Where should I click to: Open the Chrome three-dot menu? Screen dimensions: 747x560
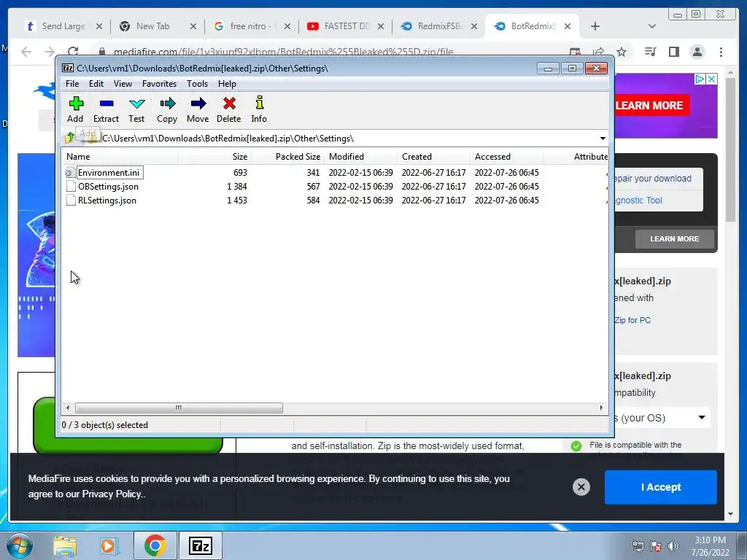tap(721, 52)
